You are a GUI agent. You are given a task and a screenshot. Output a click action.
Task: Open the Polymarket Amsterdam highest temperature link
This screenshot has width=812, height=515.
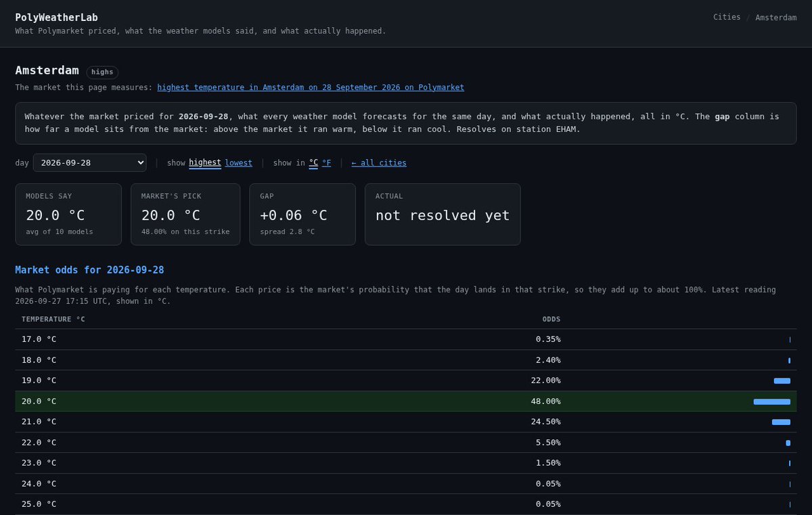pos(311,87)
